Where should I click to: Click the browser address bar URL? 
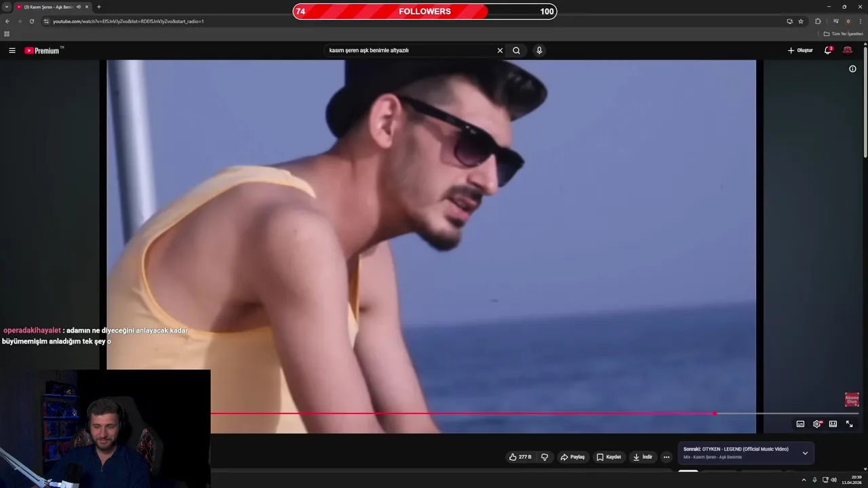coord(128,21)
